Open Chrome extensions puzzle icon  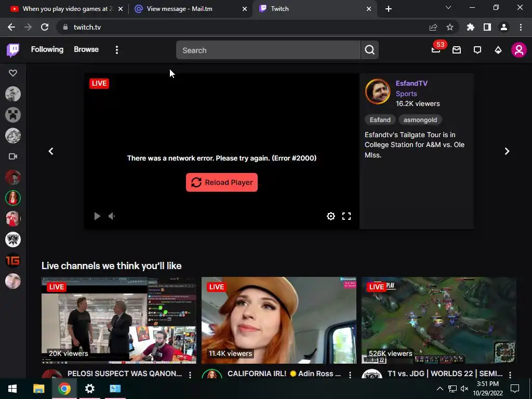[470, 27]
